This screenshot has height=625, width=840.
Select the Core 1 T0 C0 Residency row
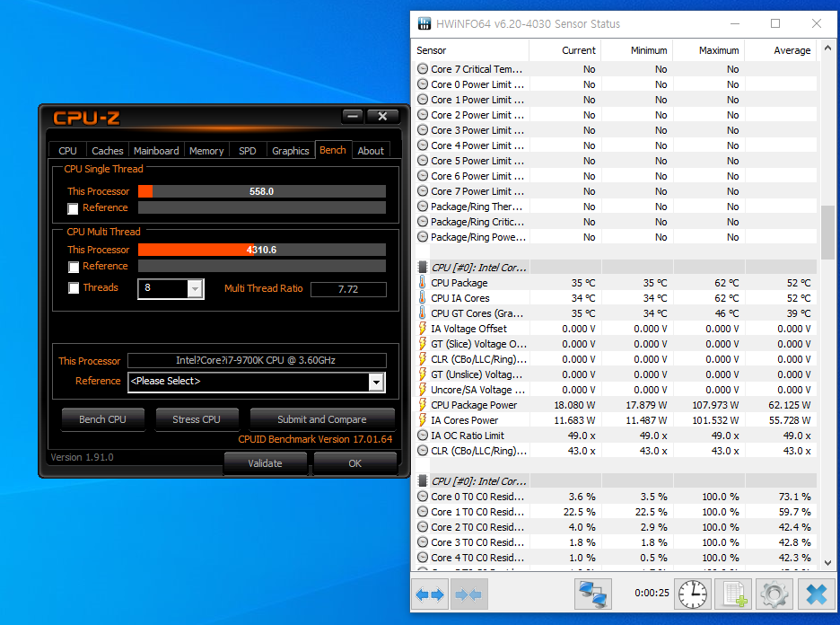[x=616, y=512]
